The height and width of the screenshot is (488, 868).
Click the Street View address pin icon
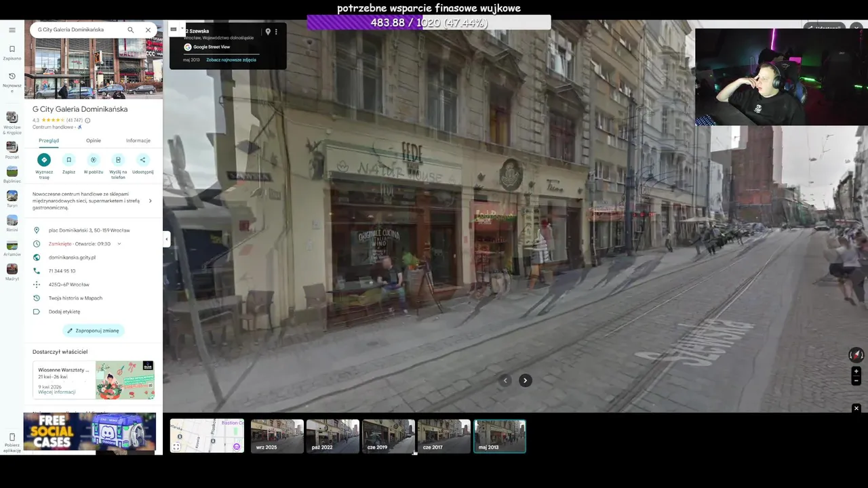(x=268, y=32)
